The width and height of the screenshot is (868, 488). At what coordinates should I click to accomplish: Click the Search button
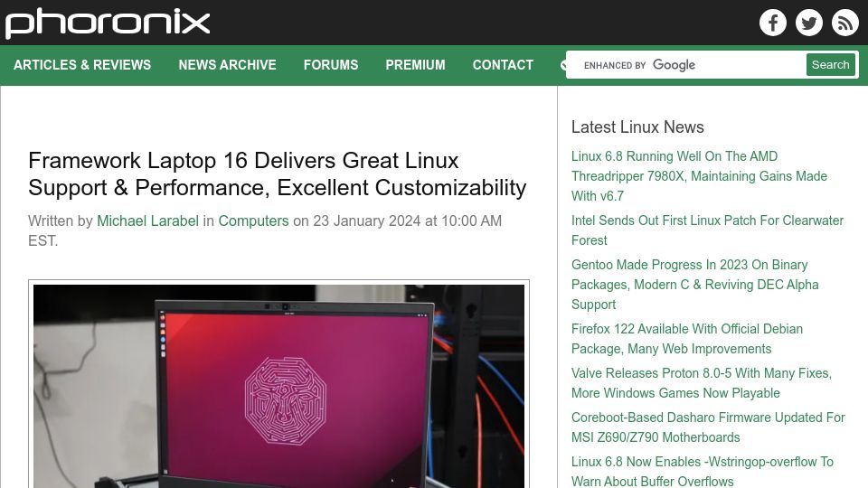point(830,65)
